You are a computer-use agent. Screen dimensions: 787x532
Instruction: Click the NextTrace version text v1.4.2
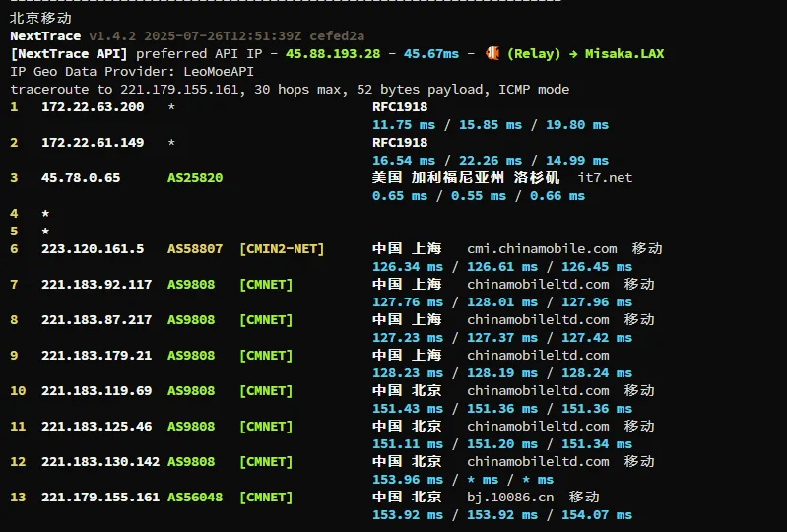(x=112, y=36)
